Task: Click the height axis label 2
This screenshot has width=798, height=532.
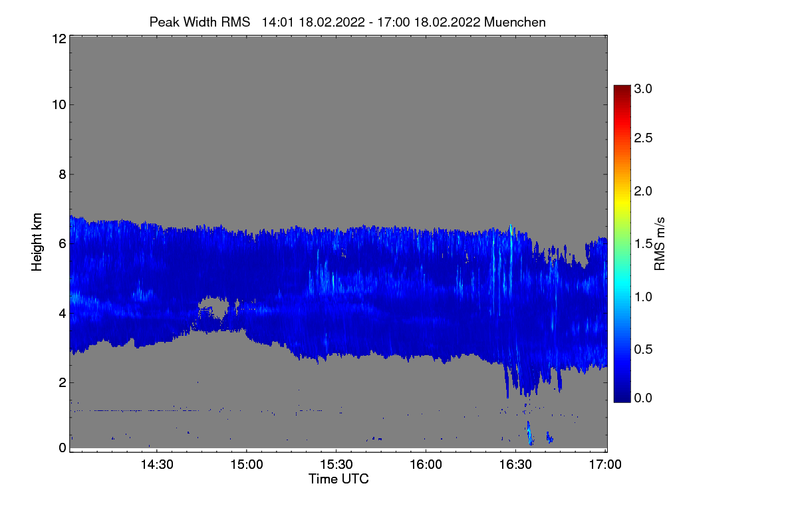Action: 61,382
